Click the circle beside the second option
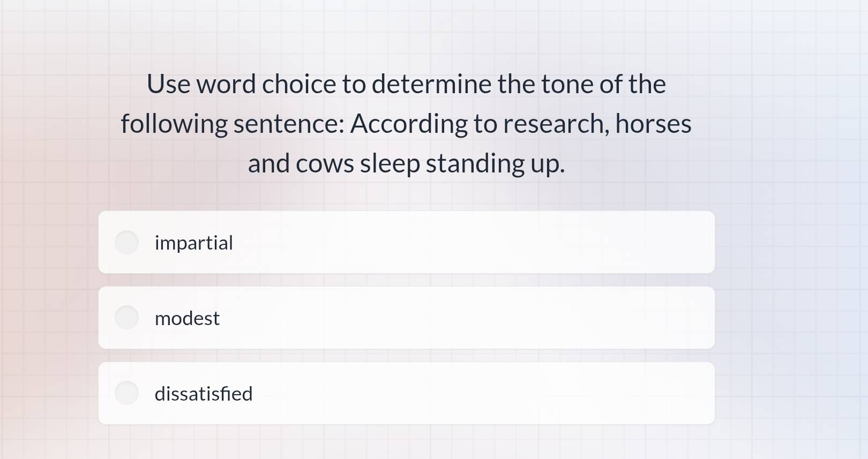The height and width of the screenshot is (459, 868). 126,317
